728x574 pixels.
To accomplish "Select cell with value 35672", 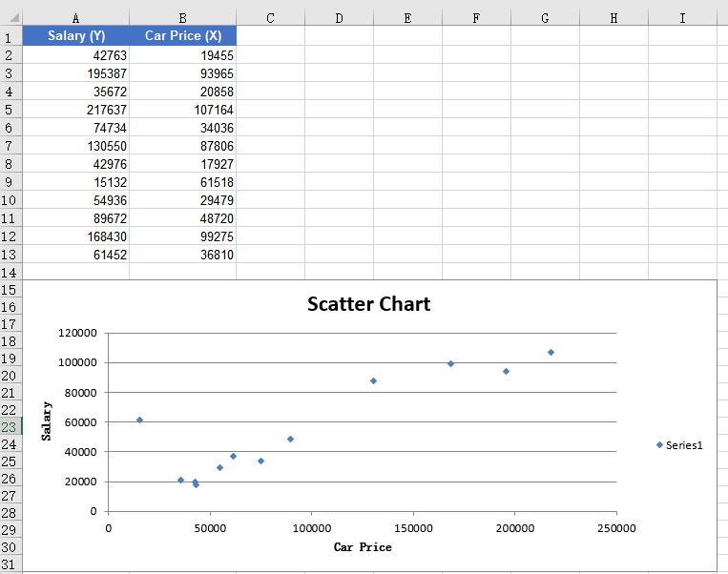I will pyautogui.click(x=75, y=92).
